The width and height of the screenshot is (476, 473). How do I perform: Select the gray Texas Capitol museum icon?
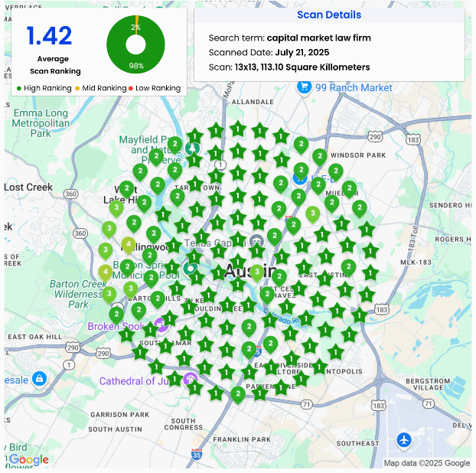[256, 242]
